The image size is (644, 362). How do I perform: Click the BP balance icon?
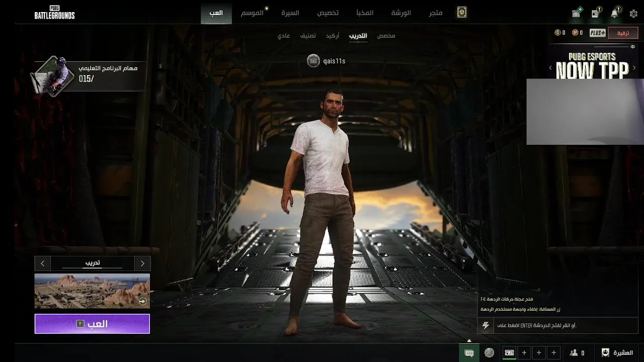click(575, 33)
